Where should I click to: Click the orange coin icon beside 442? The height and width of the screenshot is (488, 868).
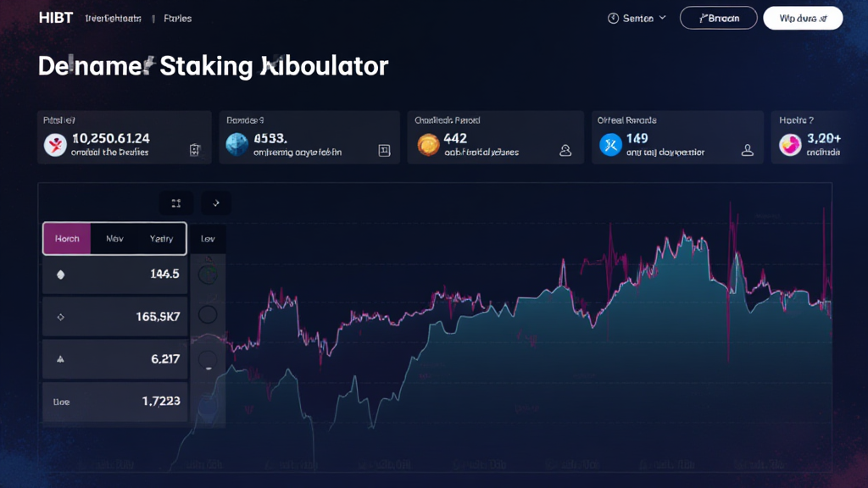click(428, 145)
